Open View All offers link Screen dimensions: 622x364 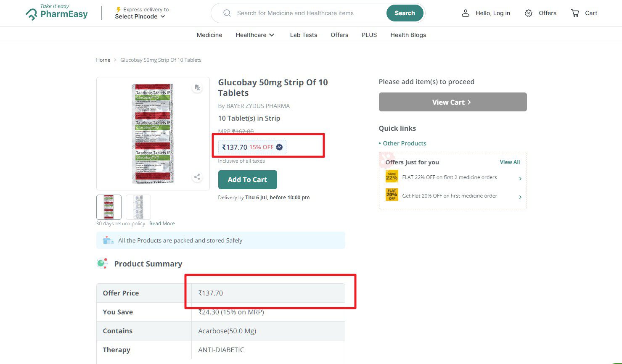510,162
